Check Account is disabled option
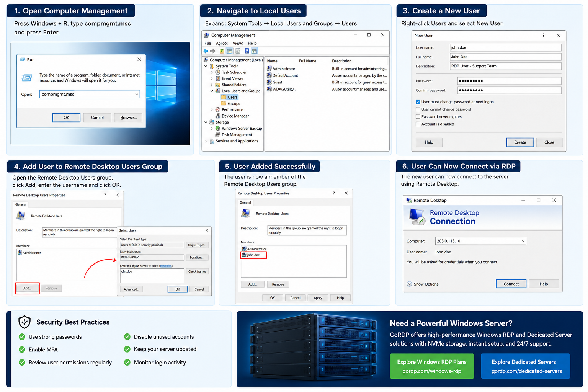 tap(418, 124)
